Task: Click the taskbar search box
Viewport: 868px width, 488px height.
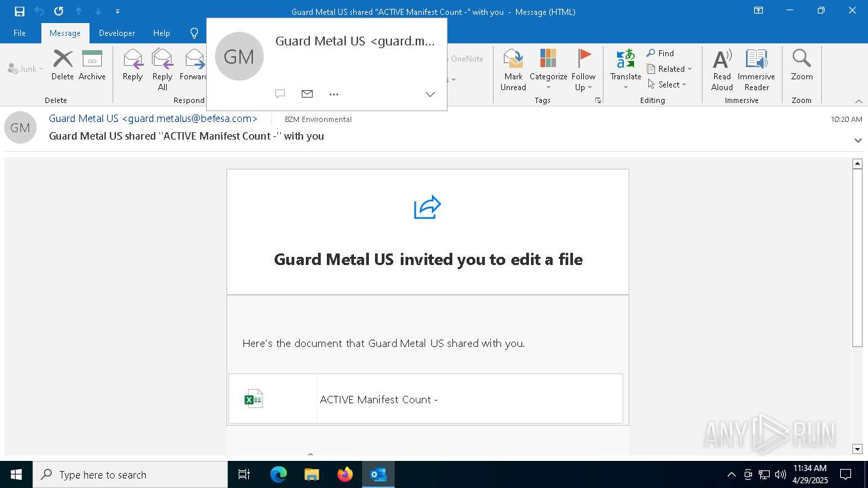Action: (130, 474)
